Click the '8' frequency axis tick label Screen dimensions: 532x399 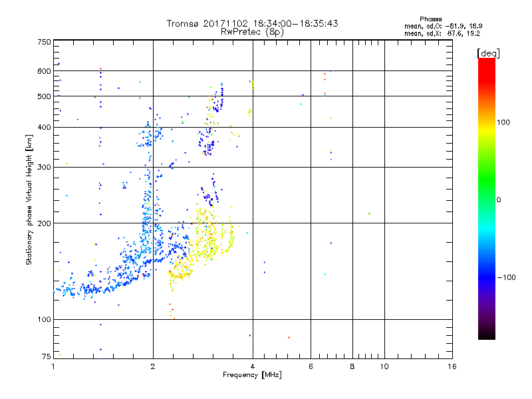[352, 366]
